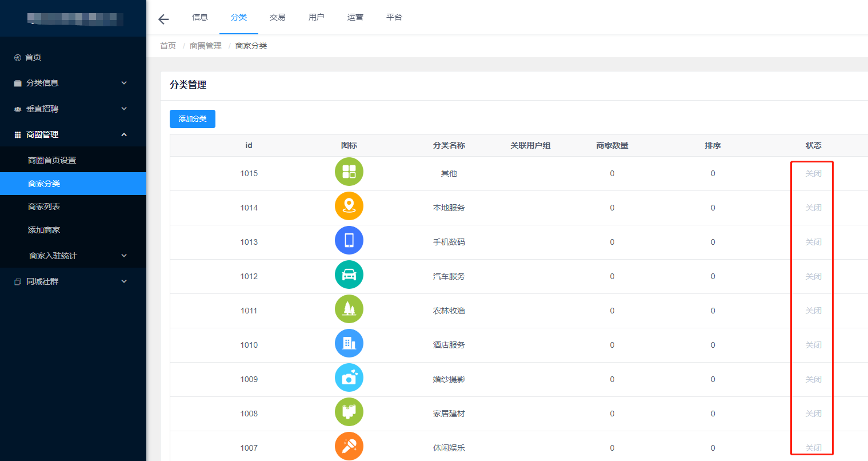Expand the 商家入驻统计 submenu chevron
The height and width of the screenshot is (461, 868).
pos(124,256)
